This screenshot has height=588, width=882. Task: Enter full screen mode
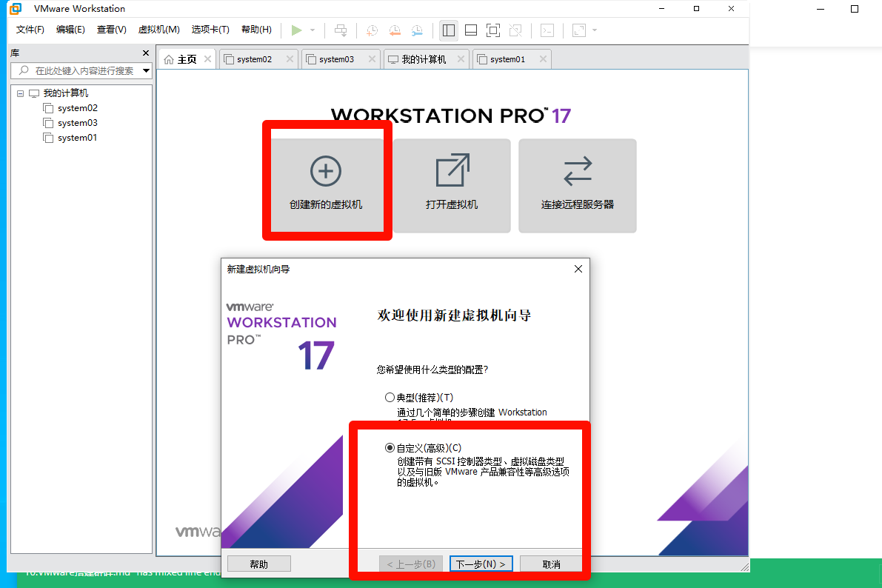tap(493, 30)
